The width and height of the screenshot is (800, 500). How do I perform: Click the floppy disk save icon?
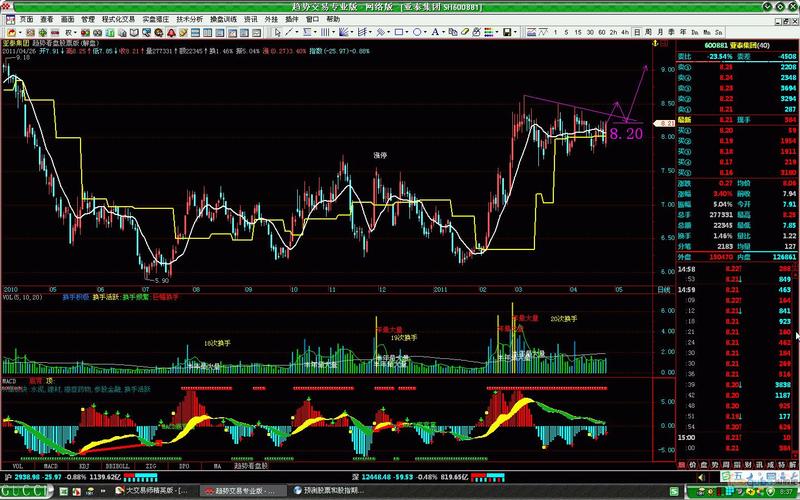tap(507, 32)
